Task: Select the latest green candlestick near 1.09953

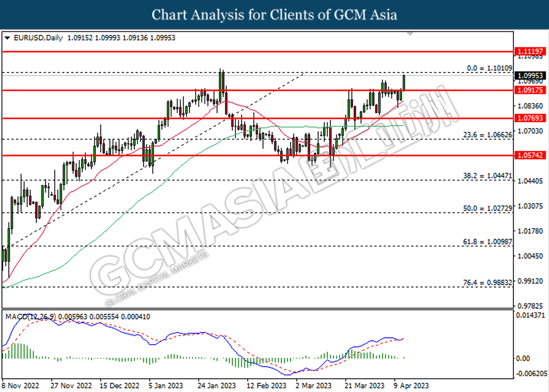Action: pyautogui.click(x=404, y=82)
